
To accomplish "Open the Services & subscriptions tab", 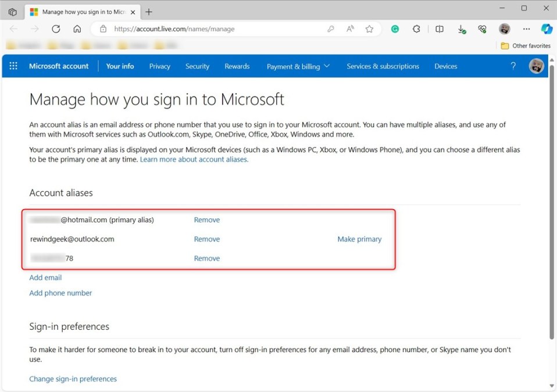I will pyautogui.click(x=383, y=66).
